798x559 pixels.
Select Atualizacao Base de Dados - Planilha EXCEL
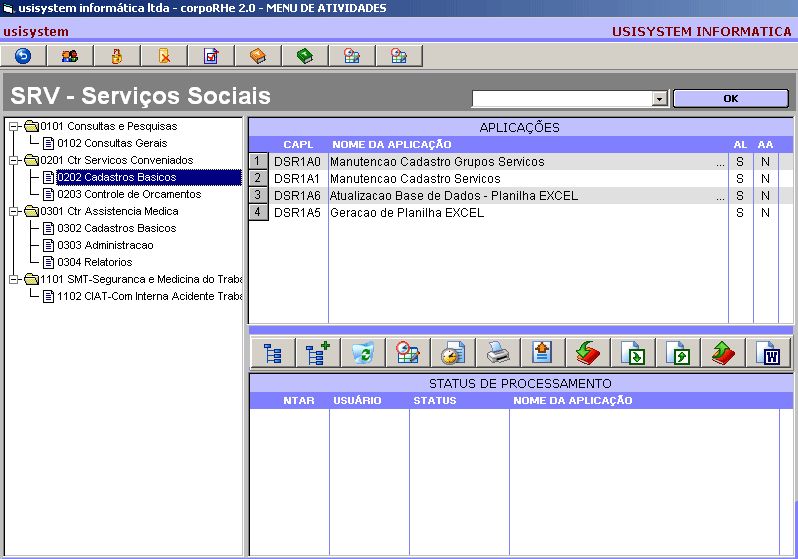[x=454, y=195]
